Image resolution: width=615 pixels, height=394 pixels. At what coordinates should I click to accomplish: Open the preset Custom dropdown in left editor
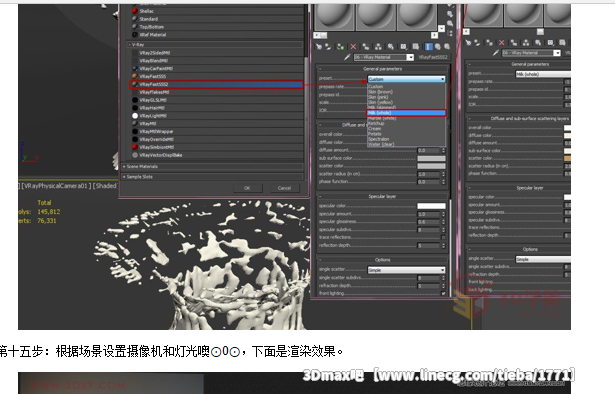(x=406, y=79)
